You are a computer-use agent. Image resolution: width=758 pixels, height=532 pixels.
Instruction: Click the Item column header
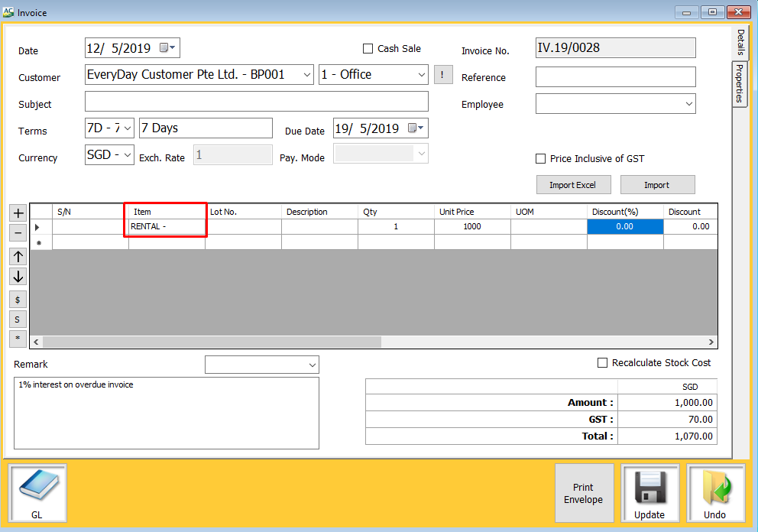coord(167,212)
